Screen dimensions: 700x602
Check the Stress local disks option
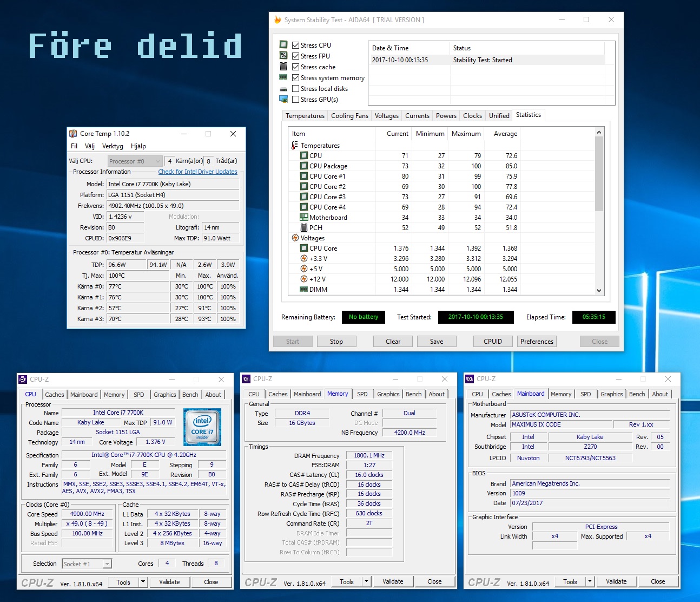click(x=295, y=88)
